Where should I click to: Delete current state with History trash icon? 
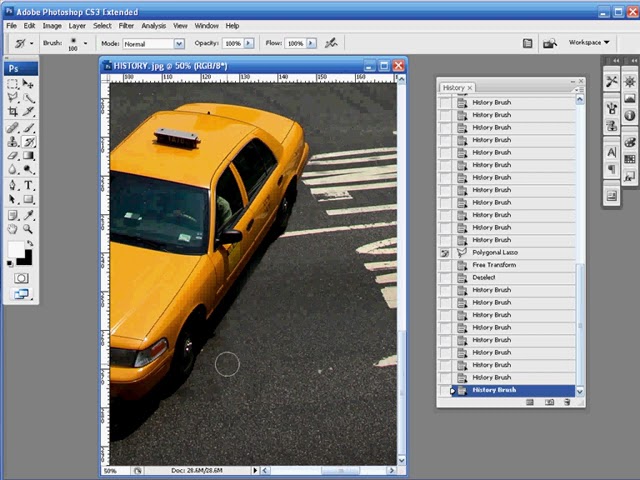[x=567, y=402]
